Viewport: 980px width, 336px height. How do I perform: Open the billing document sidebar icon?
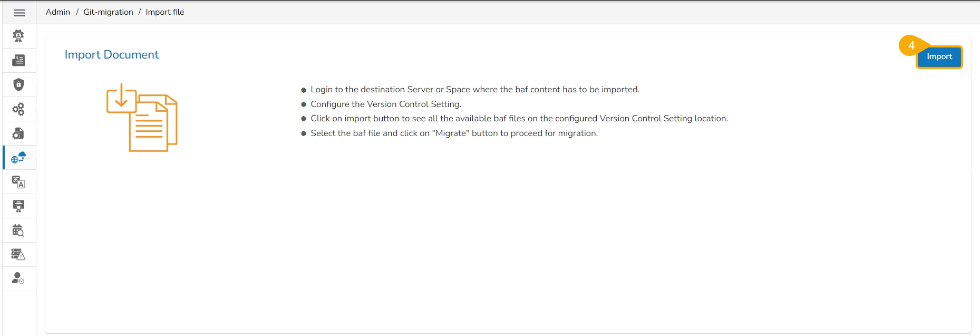tap(18, 61)
